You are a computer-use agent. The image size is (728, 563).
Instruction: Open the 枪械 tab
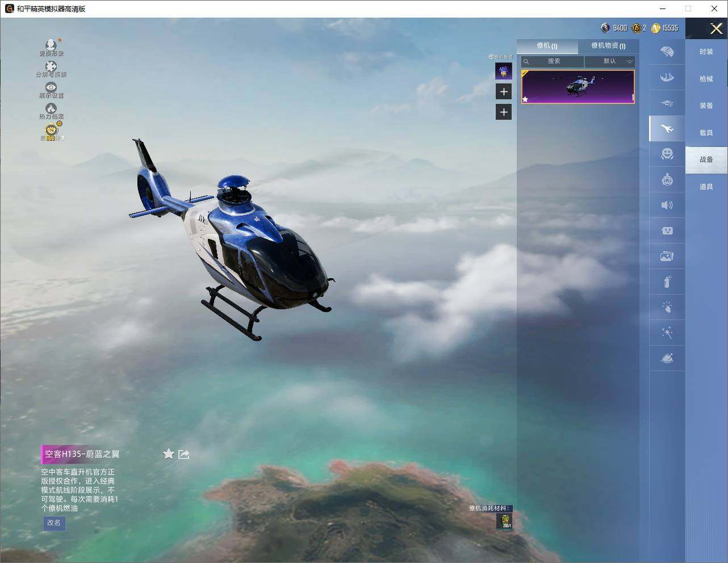[706, 79]
